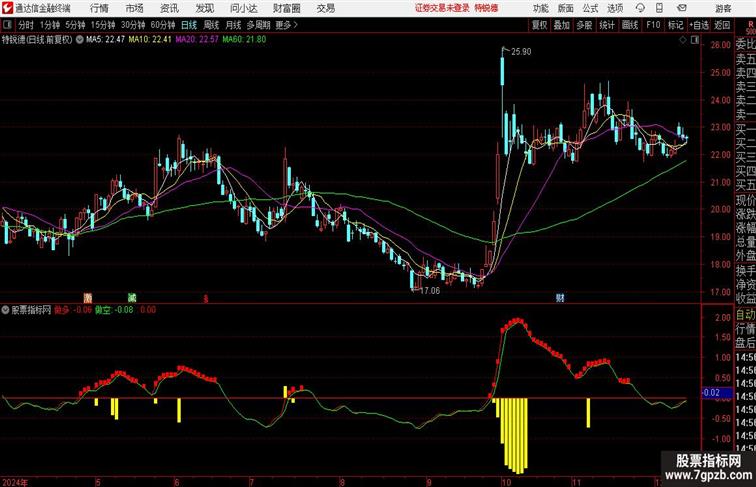Click the 通达信 logo icon
This screenshot has width=756, height=487.
pyautogui.click(x=7, y=8)
